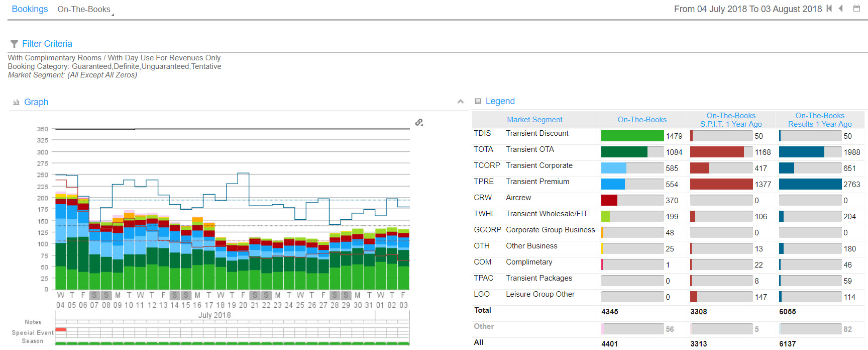
Task: Select the Transient Premium legend row
Action: point(537,182)
